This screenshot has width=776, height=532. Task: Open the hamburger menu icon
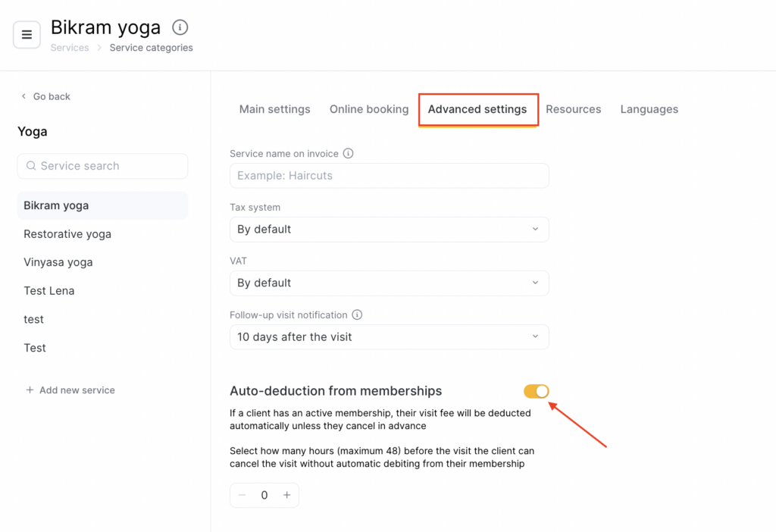pos(27,35)
